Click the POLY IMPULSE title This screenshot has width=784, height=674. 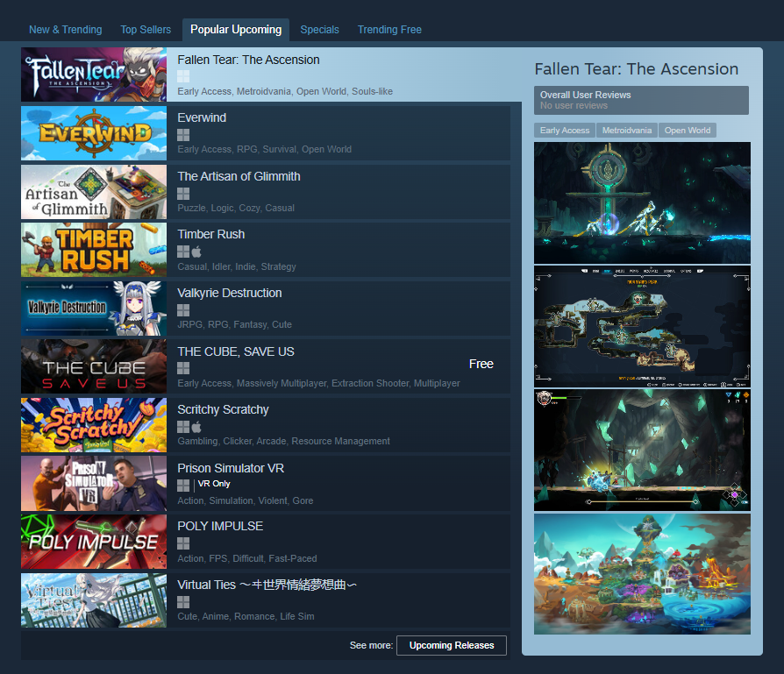tap(220, 526)
